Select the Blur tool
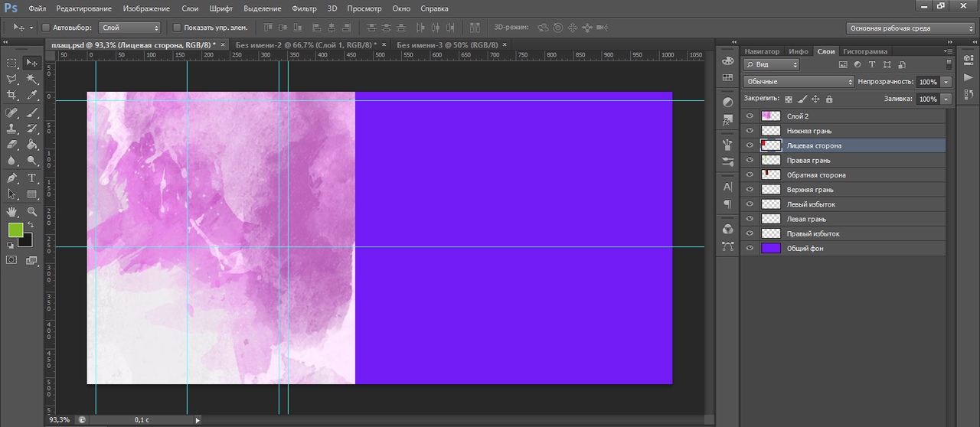This screenshot has width=980, height=427. point(12,161)
